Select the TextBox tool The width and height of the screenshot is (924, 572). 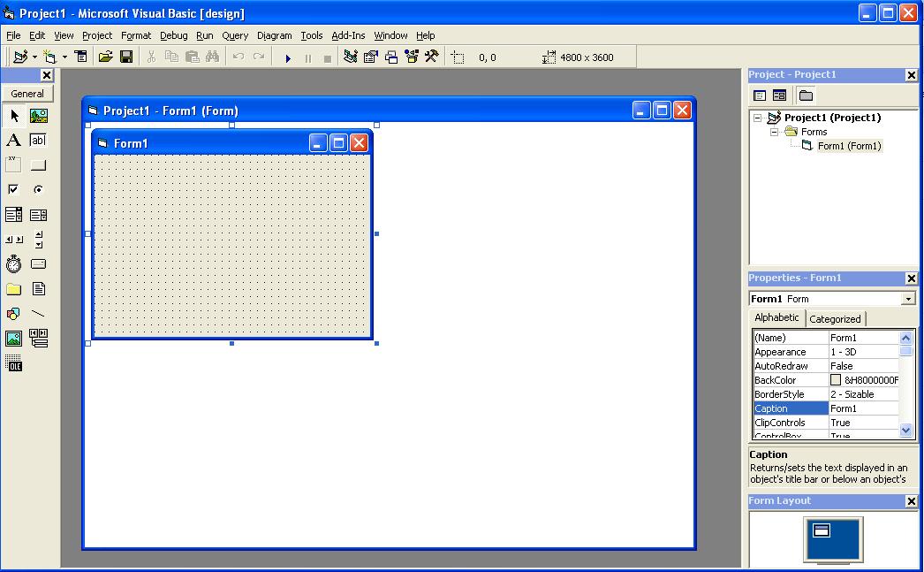pos(38,141)
